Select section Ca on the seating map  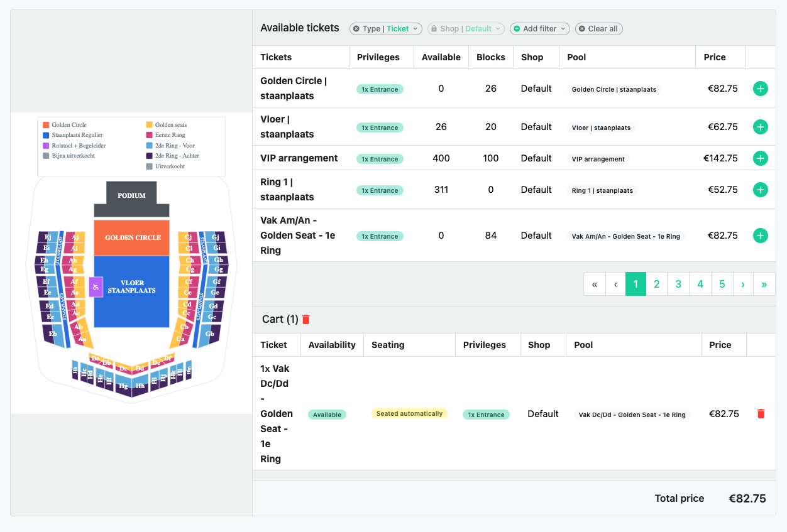click(x=180, y=339)
